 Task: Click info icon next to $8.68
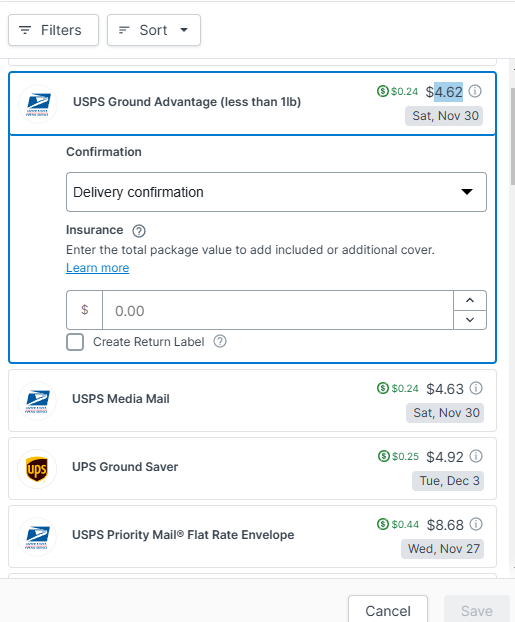[x=476, y=524]
